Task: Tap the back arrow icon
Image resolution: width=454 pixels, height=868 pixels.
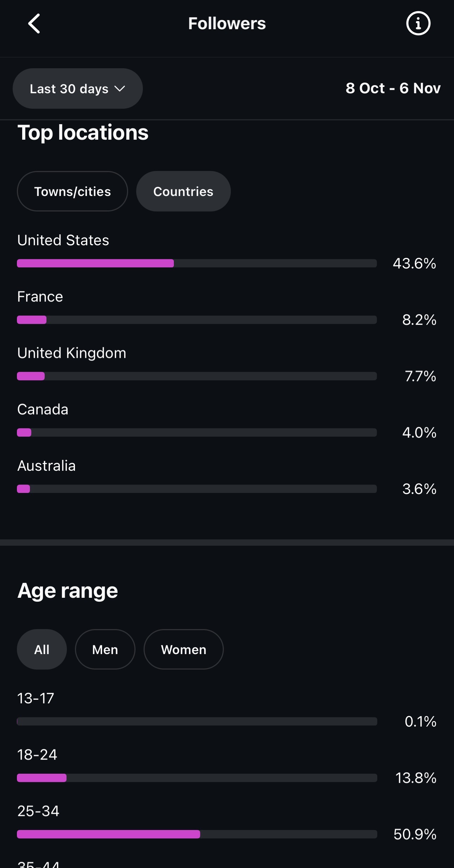Action: click(34, 24)
